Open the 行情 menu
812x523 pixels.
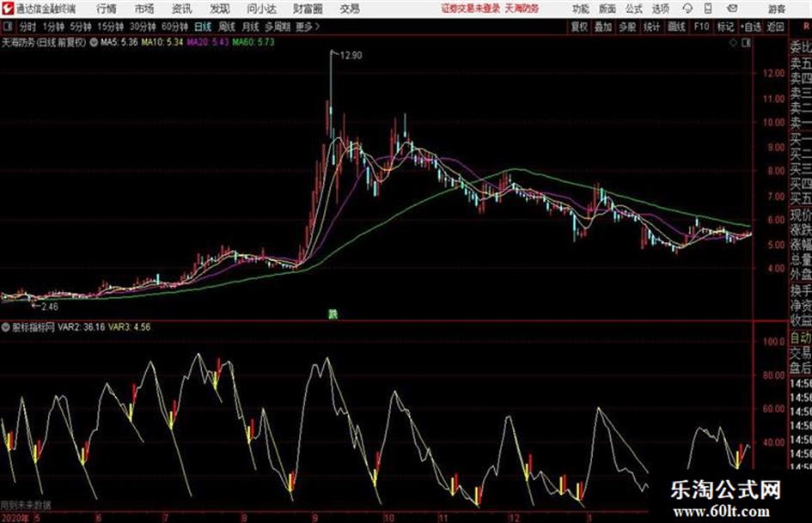107,9
